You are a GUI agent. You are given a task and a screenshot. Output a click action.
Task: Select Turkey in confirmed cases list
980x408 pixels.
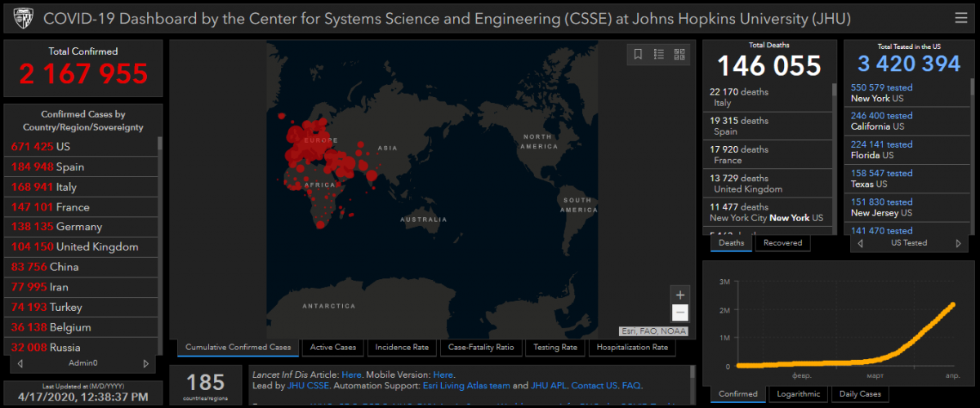80,307
